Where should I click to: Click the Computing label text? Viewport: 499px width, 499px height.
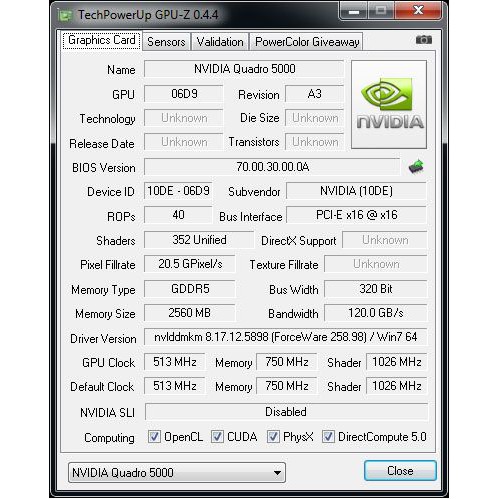109,438
